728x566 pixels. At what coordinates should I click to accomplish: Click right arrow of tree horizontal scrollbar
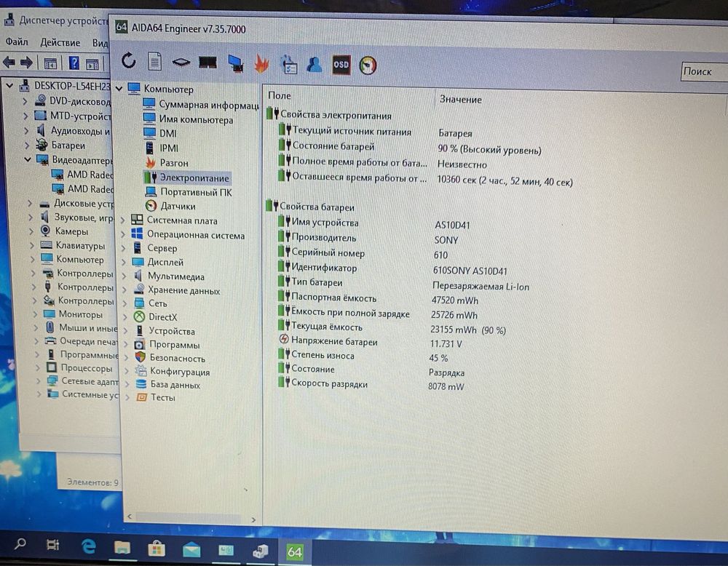tap(253, 519)
